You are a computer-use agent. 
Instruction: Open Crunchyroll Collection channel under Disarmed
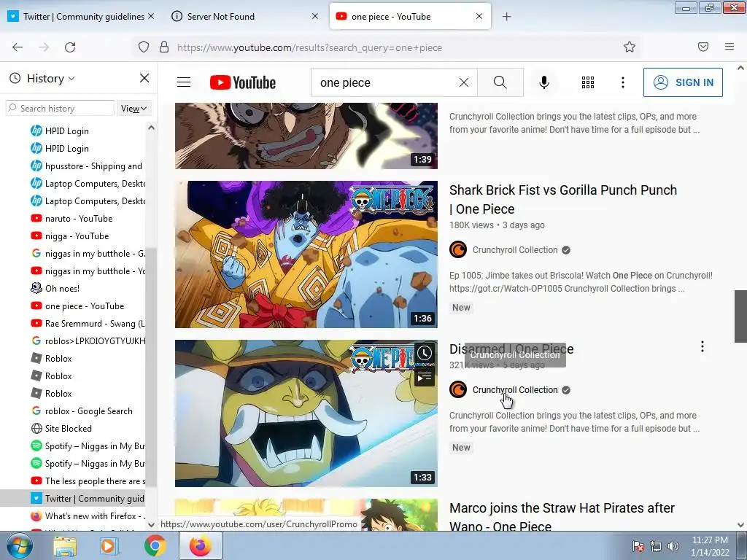(515, 389)
